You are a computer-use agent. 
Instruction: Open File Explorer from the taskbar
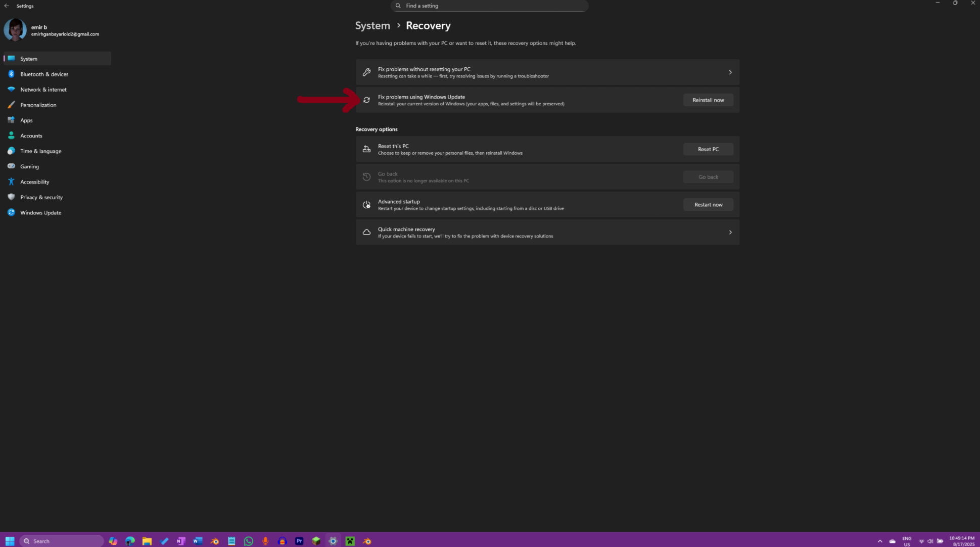click(x=147, y=541)
